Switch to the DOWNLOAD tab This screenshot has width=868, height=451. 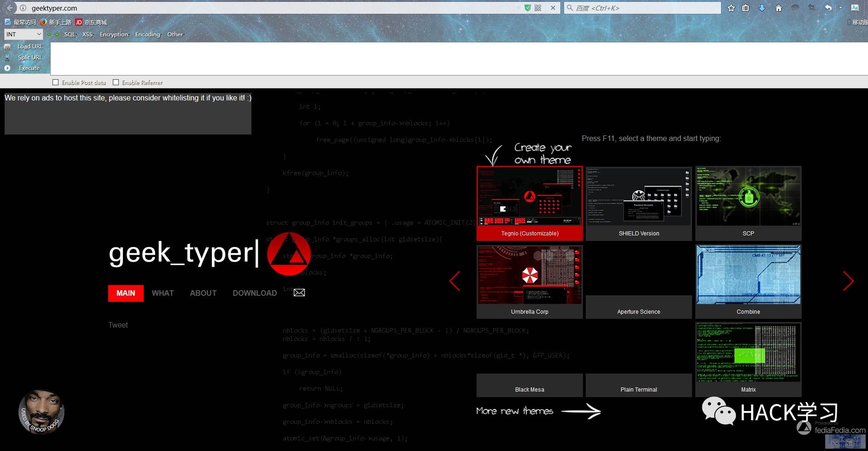(255, 293)
